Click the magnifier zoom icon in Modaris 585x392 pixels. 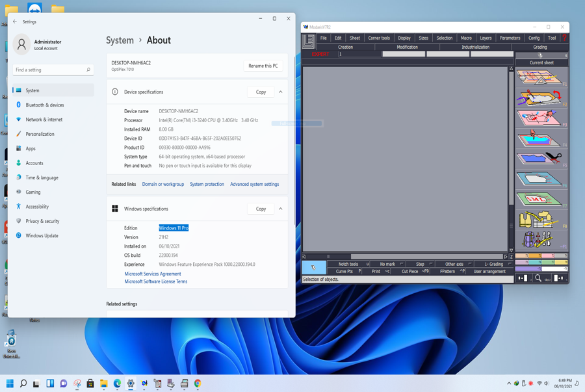pos(538,278)
